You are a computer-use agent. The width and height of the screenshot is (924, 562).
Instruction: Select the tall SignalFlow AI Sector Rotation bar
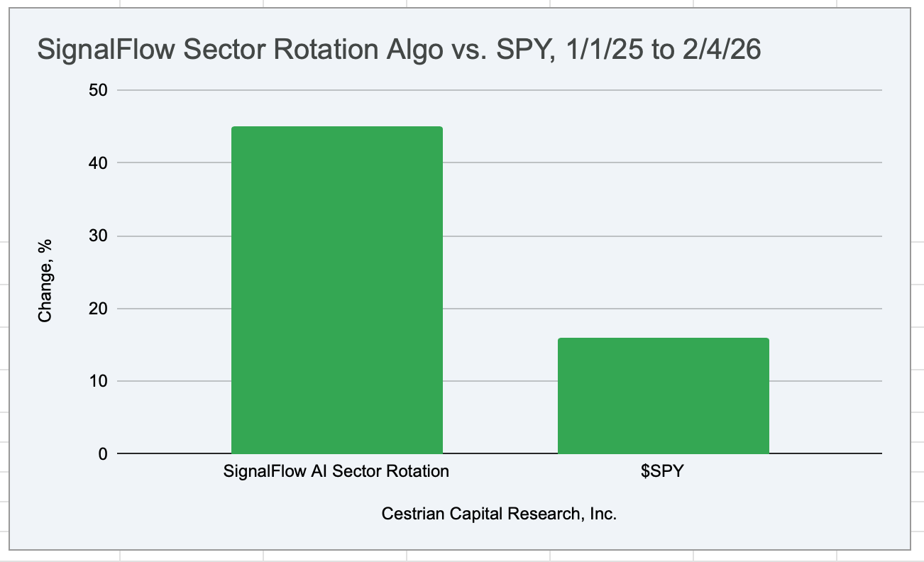(336, 290)
